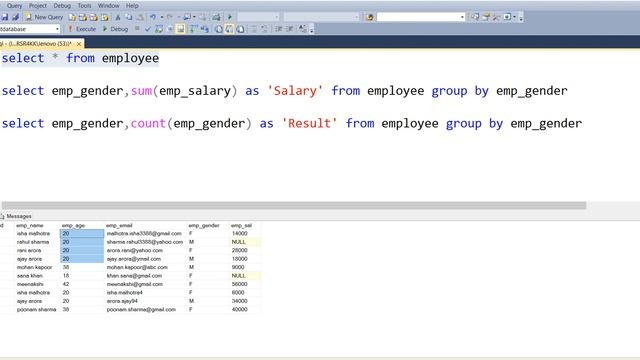Viewport: 640px width, 360px height.
Task: Open Standard toolbar options overflow arrow
Action: tap(521, 18)
